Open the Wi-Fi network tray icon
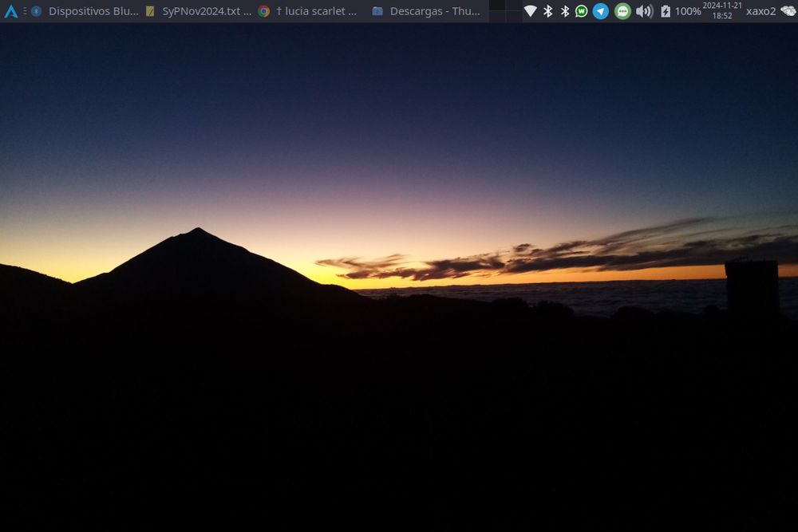 [531, 10]
